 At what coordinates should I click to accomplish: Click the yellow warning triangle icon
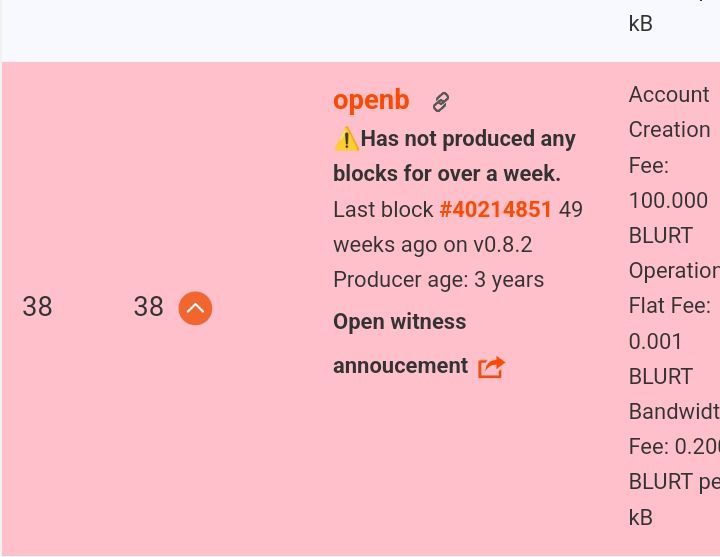(x=346, y=139)
